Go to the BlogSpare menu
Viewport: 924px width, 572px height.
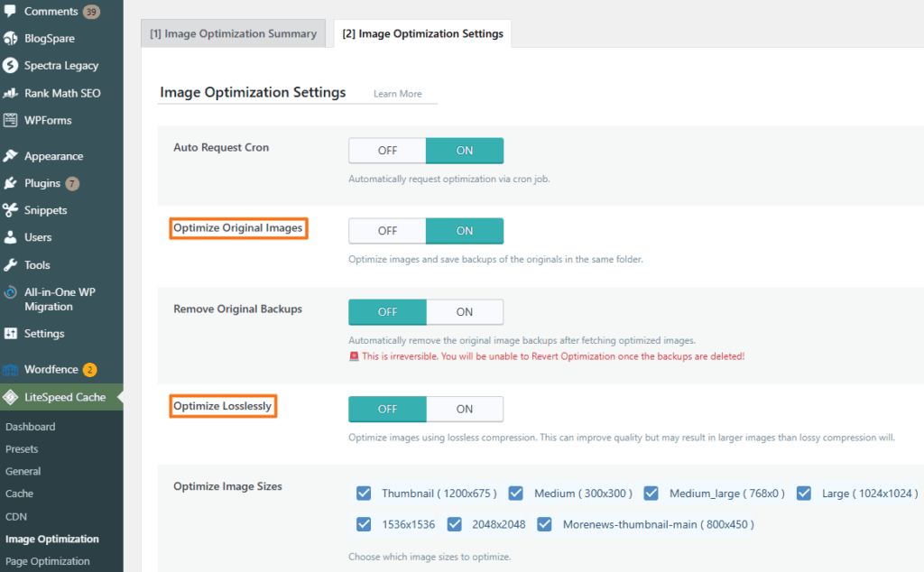point(50,38)
